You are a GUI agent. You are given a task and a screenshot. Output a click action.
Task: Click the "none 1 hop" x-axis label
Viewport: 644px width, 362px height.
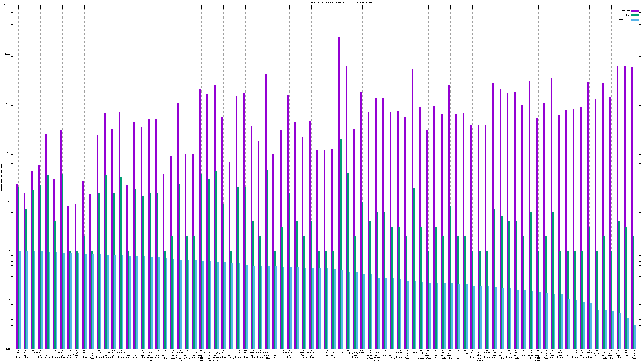(341, 352)
